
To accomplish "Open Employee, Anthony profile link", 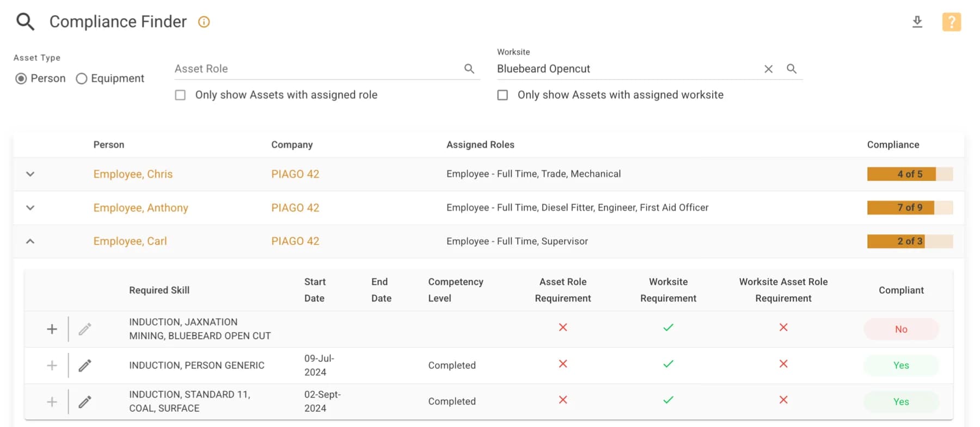I will 140,208.
